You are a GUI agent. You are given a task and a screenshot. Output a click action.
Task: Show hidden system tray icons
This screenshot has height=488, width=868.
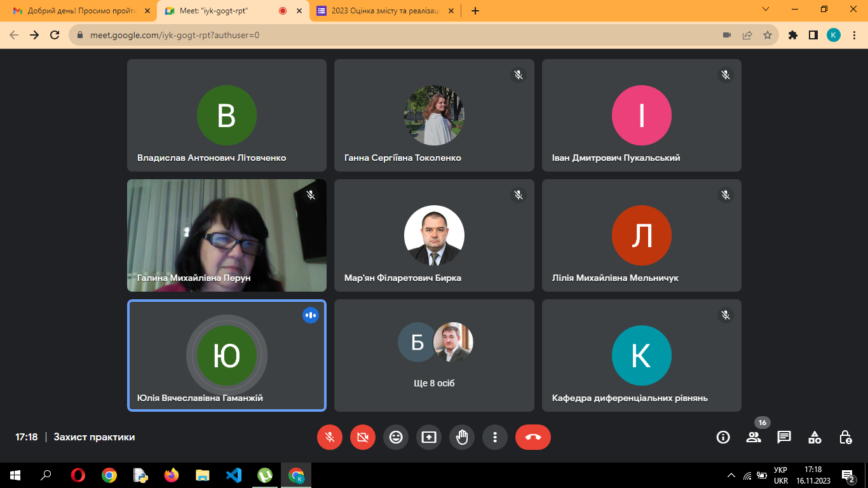[731, 475]
